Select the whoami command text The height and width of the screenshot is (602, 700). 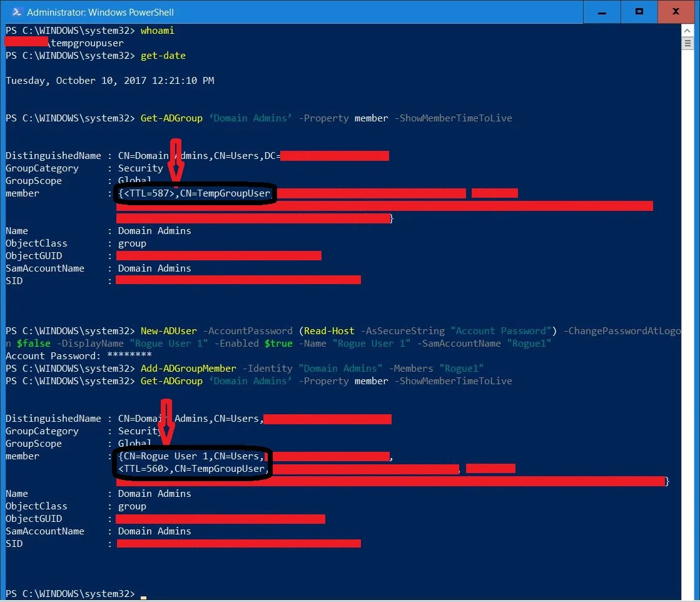pyautogui.click(x=157, y=30)
